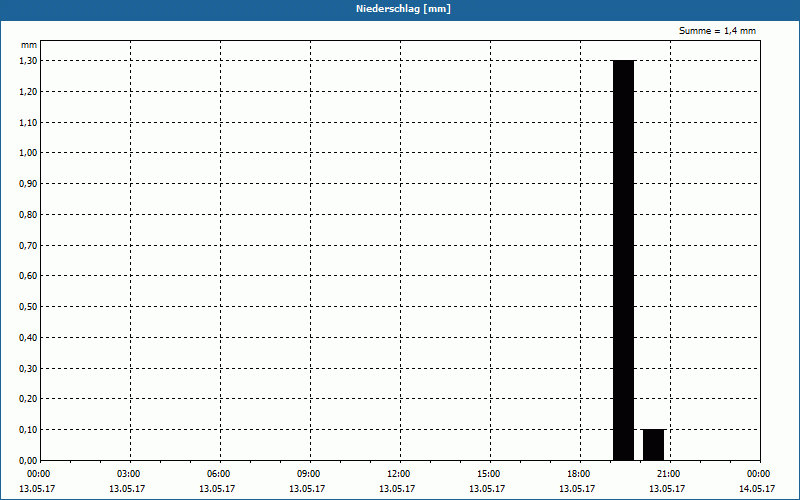Click the 'mm' unit label on the y-axis

(29, 45)
